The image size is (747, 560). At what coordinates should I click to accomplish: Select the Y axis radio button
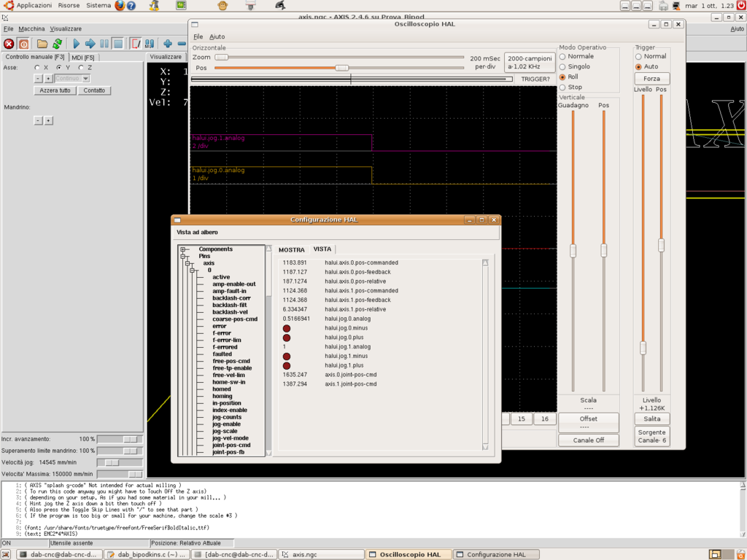[x=59, y=68]
